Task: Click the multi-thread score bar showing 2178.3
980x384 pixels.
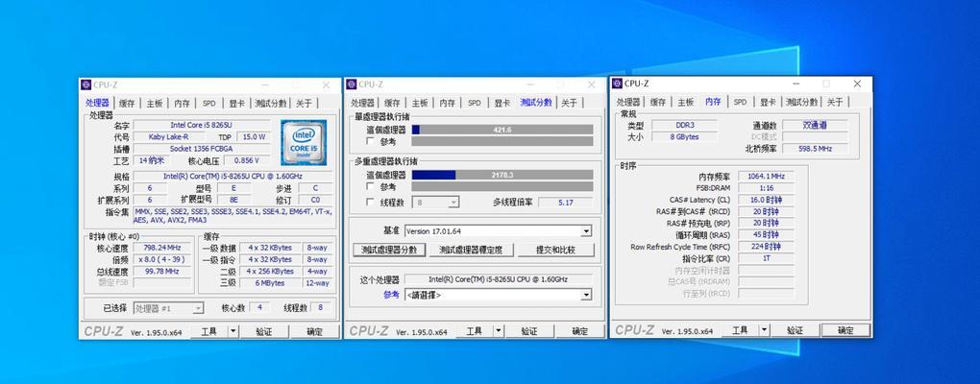Action: 502,176
